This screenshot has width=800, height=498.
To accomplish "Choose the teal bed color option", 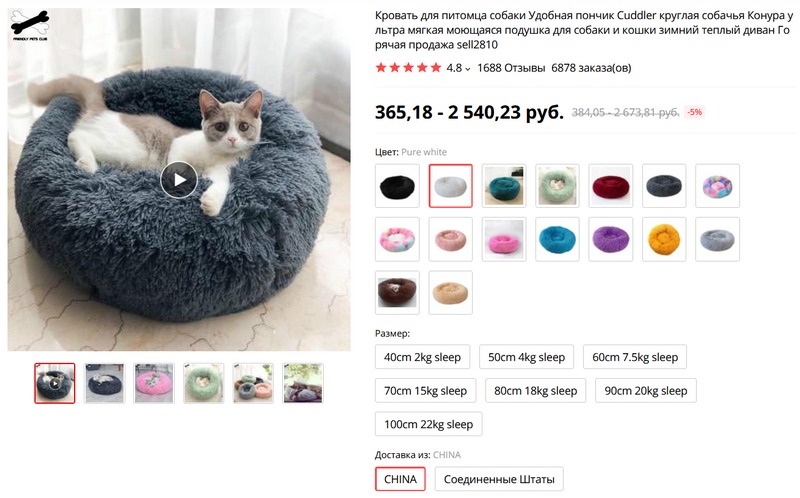I will pyautogui.click(x=504, y=186).
